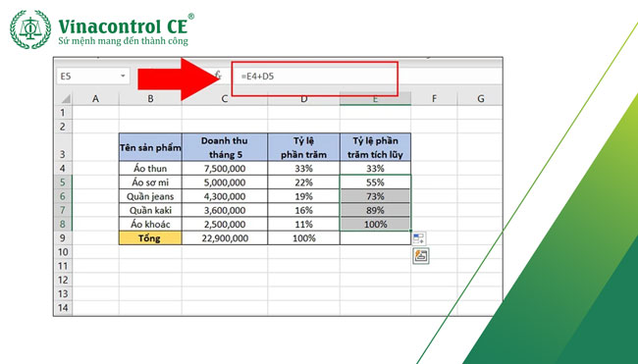
Task: Select row 10 header
Action: coord(63,252)
